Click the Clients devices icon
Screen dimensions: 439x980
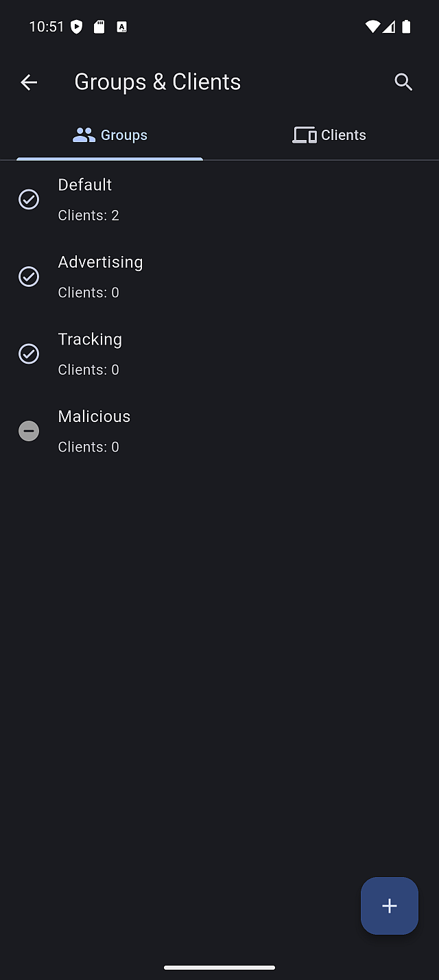[304, 135]
